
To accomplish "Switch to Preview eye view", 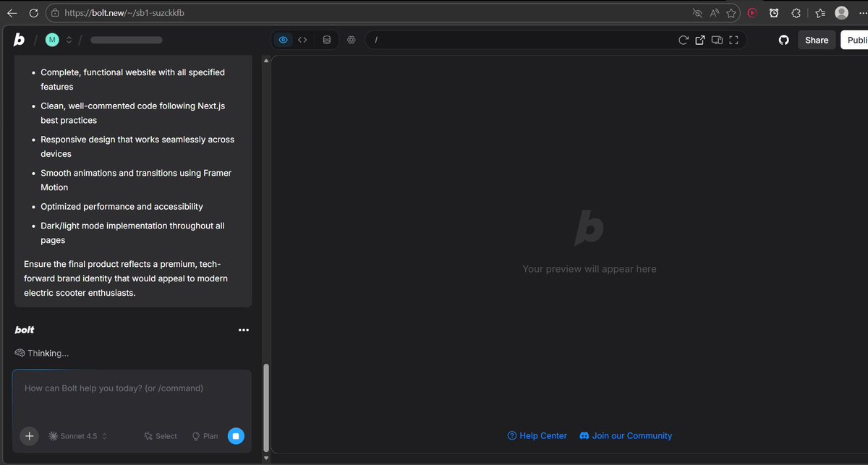I will (x=284, y=40).
